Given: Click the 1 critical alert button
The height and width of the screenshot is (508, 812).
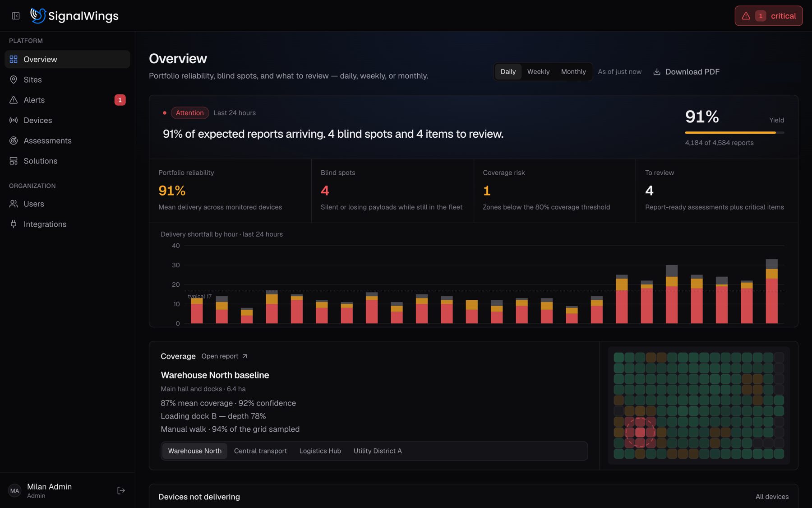Looking at the screenshot, I should point(769,16).
